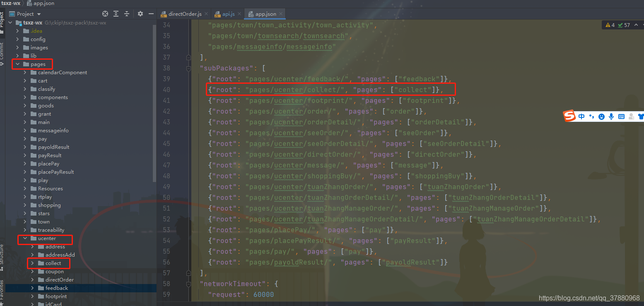The height and width of the screenshot is (306, 644).
Task: Click the "networkTimeout" key in editor
Action: tap(232, 284)
